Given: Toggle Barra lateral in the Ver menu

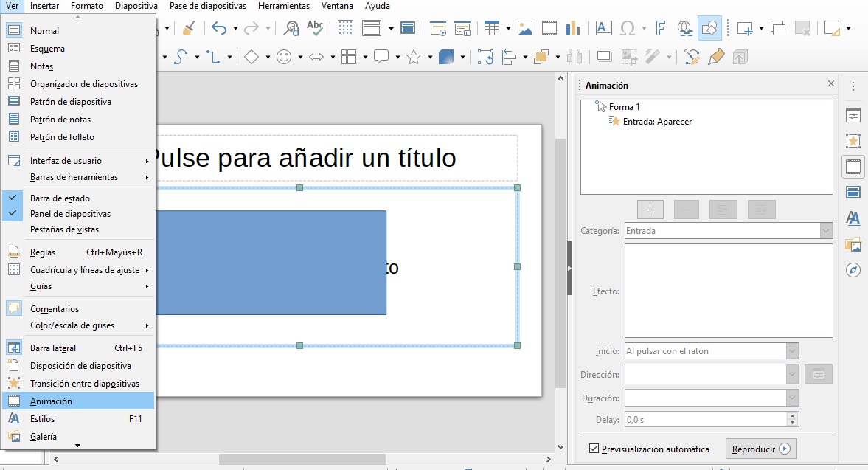Looking at the screenshot, I should [78, 348].
